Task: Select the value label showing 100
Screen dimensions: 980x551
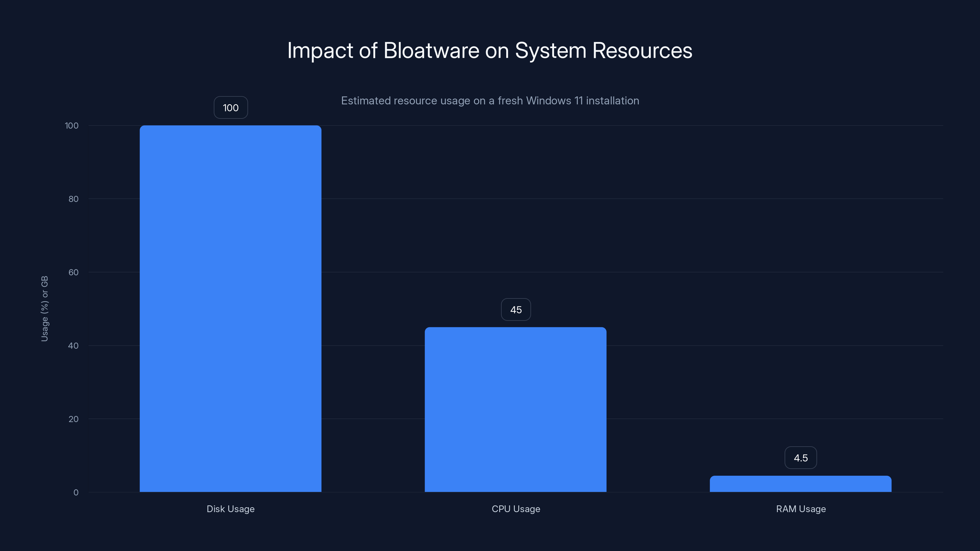Action: click(231, 108)
